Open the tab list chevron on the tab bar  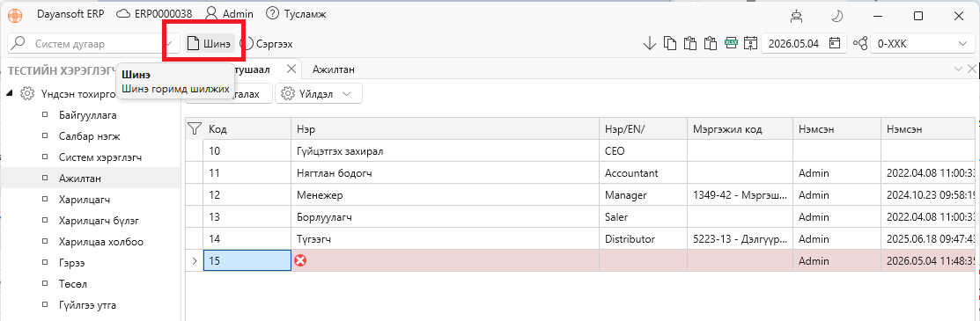[x=958, y=69]
